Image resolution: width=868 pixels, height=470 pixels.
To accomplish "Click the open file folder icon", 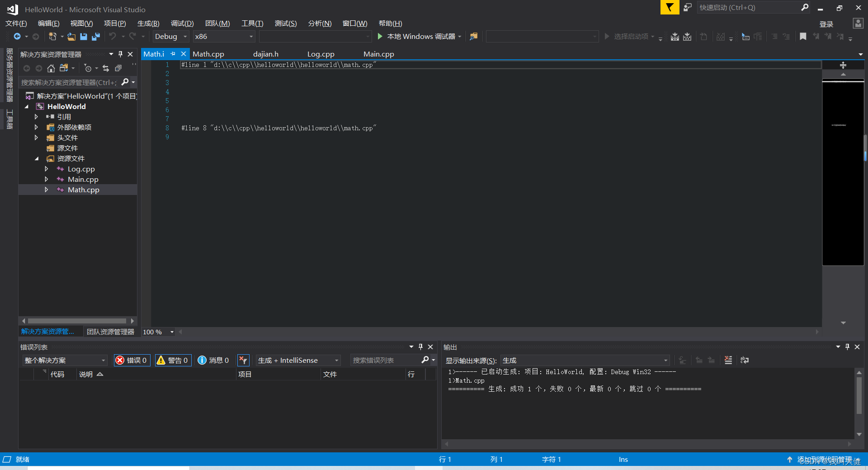I will coord(71,36).
